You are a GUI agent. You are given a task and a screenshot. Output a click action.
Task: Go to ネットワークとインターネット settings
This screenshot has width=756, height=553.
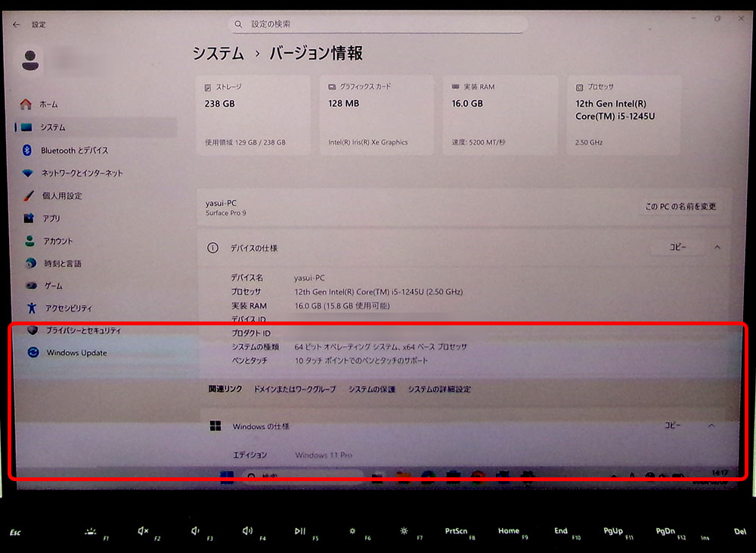pos(82,173)
